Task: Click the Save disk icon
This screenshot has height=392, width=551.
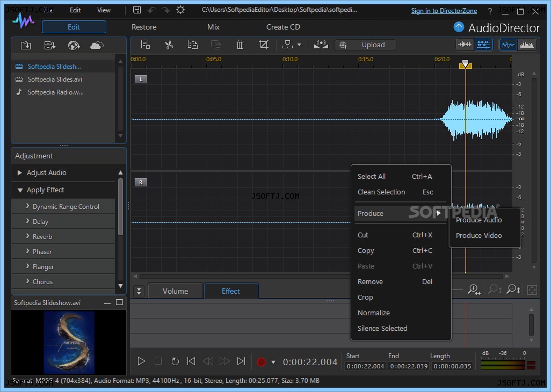Action: (x=137, y=10)
